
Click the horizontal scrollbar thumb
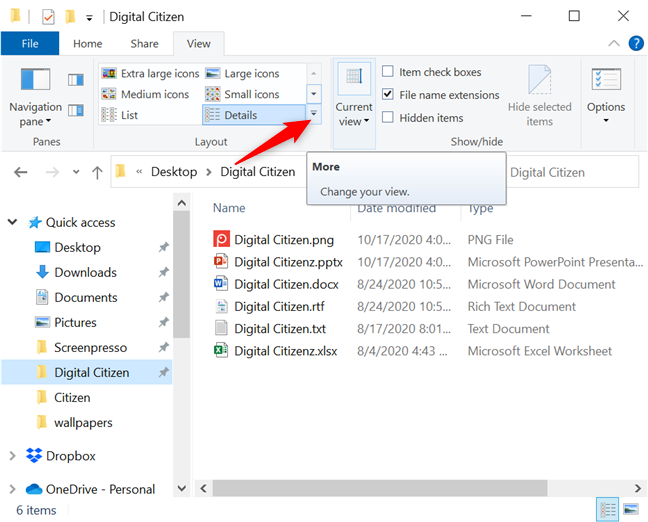pyautogui.click(x=380, y=488)
